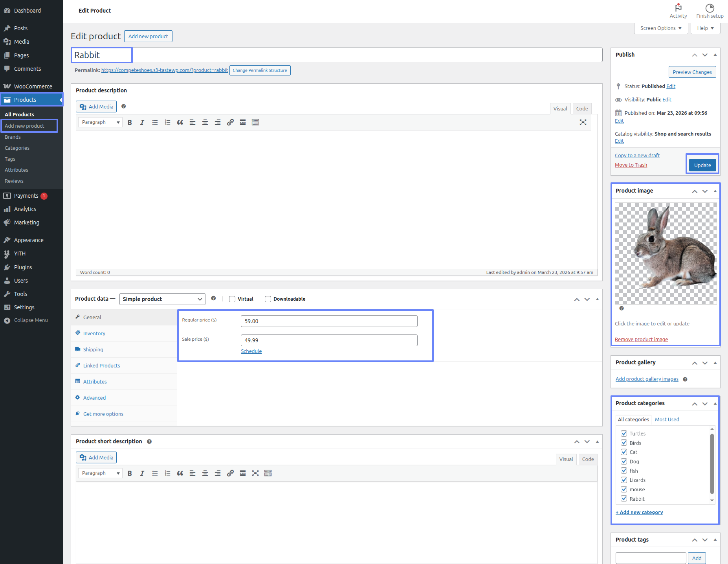The image size is (728, 564).
Task: Open the Activity flag icon
Action: point(678,8)
